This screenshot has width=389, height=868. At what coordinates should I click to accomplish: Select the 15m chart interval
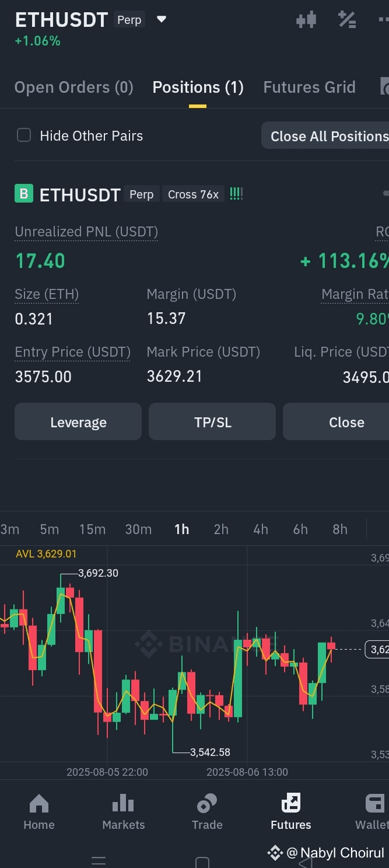click(x=93, y=529)
